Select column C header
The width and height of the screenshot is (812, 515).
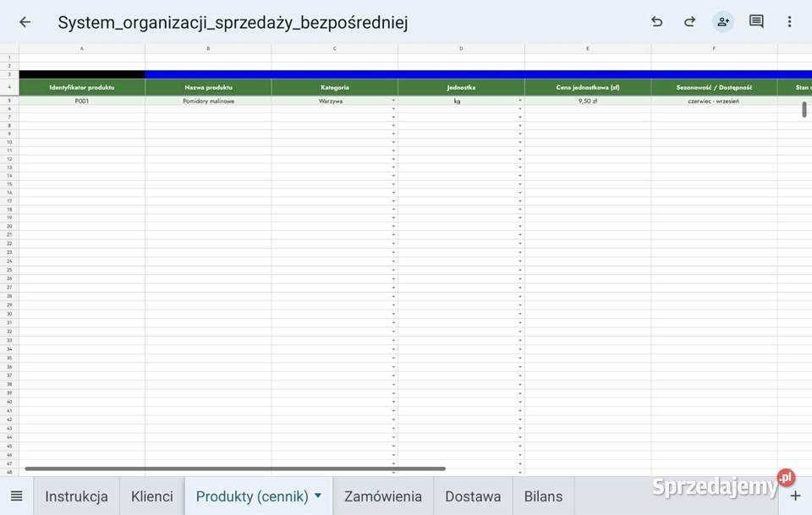pyautogui.click(x=335, y=48)
